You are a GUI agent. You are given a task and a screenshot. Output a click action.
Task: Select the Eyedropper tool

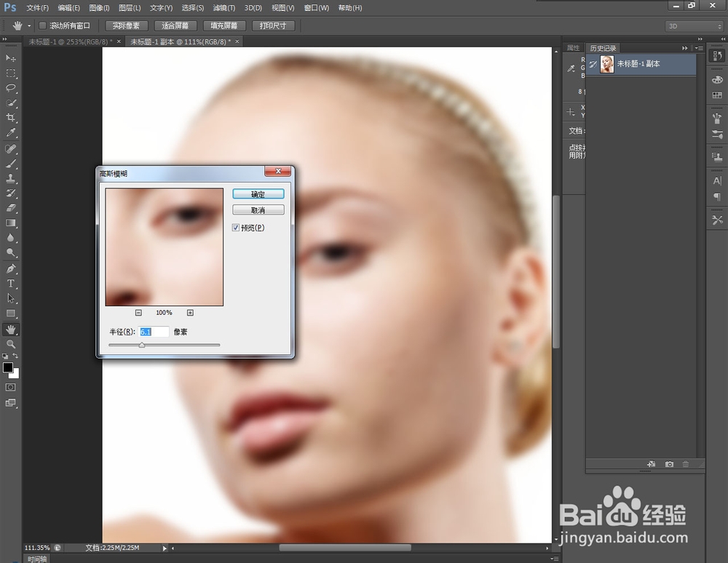[10, 132]
